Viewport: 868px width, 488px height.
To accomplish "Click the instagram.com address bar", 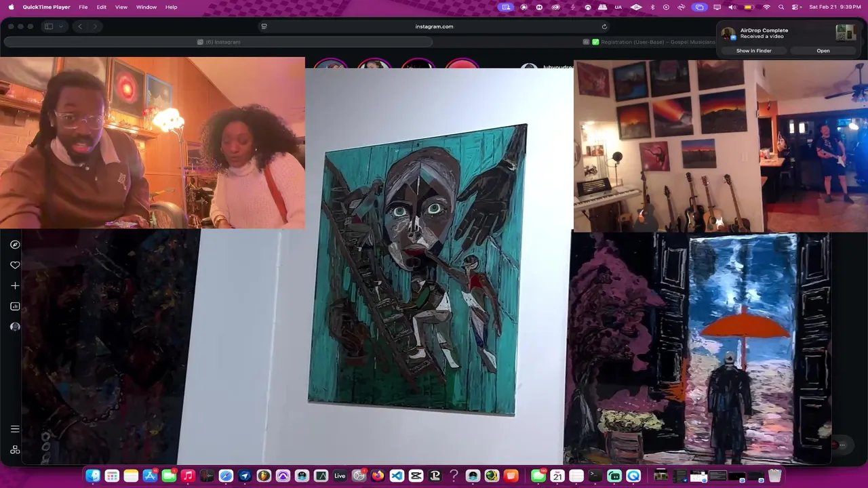I will pyautogui.click(x=434, y=26).
